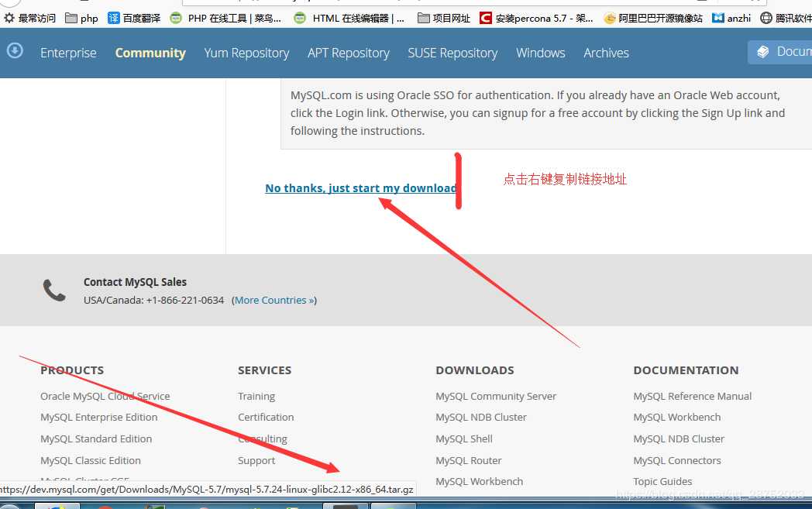Open the 百度翻译 bookmark

tap(134, 18)
